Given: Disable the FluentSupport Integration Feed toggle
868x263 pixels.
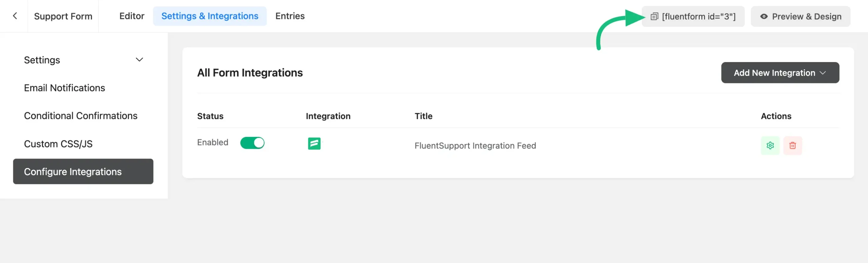Looking at the screenshot, I should coord(253,143).
